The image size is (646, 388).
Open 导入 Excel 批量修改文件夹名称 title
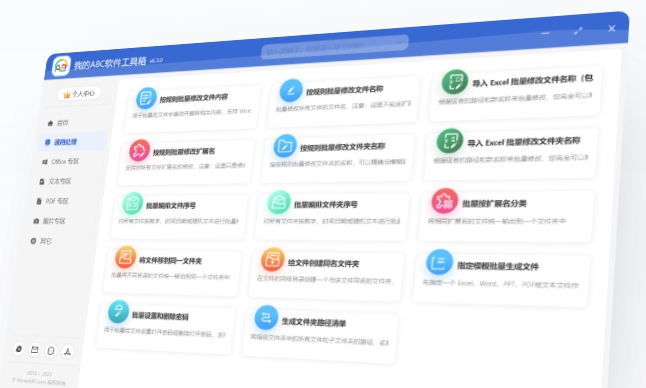pos(524,142)
